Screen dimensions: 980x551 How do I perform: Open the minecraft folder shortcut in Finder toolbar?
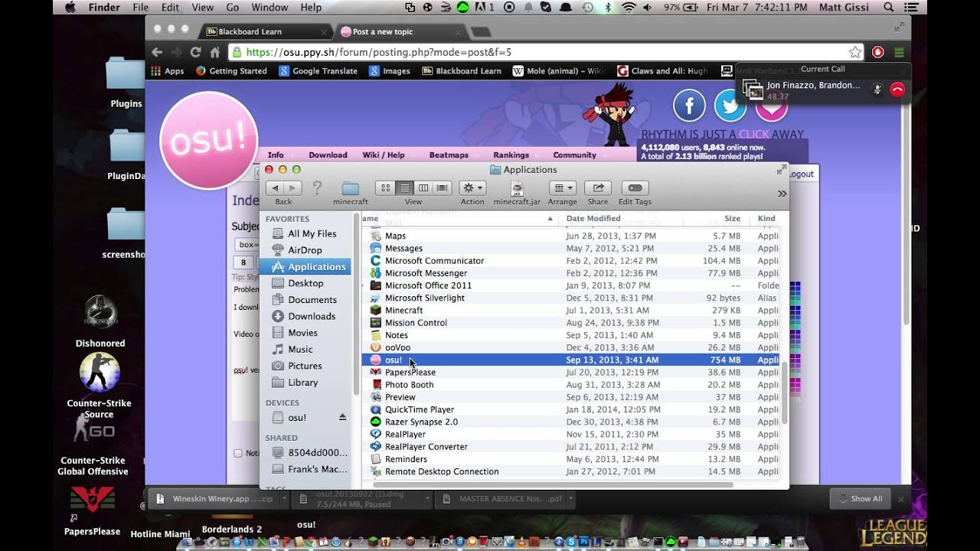coord(351,188)
